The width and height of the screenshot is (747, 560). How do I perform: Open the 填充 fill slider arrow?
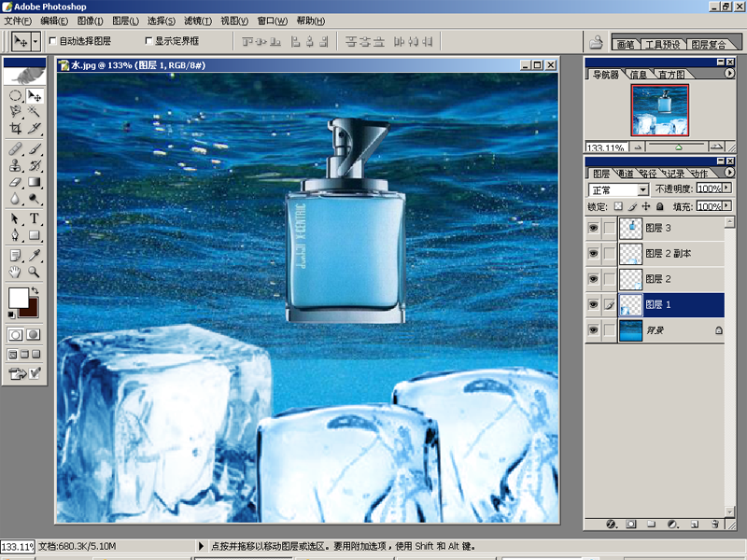click(x=726, y=206)
